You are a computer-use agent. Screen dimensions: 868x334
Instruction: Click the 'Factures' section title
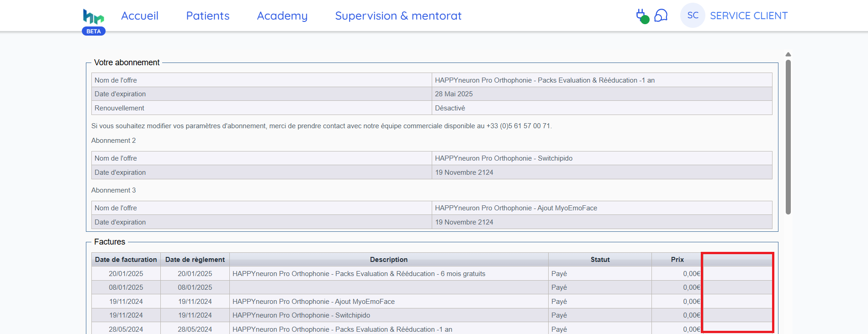tap(110, 242)
